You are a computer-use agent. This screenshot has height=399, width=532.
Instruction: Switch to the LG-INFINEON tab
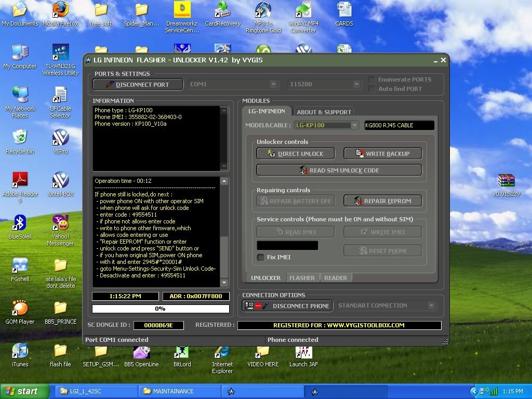tap(267, 111)
